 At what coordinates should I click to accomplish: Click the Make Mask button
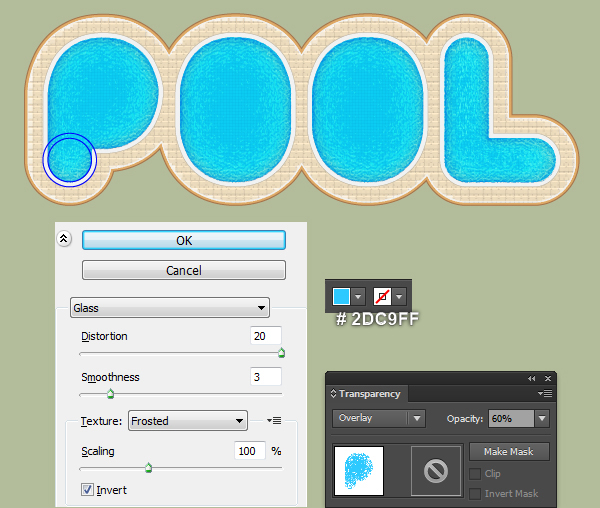point(509,452)
